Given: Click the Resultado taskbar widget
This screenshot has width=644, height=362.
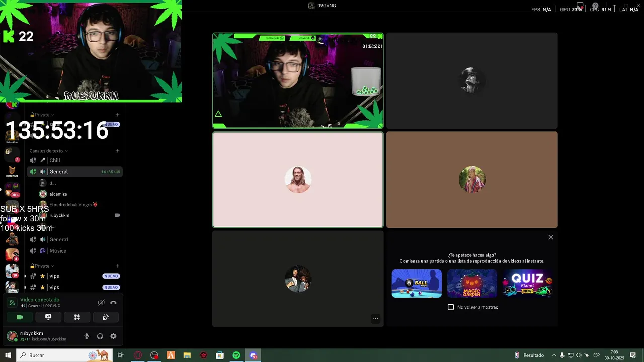Looking at the screenshot, I should point(529,355).
